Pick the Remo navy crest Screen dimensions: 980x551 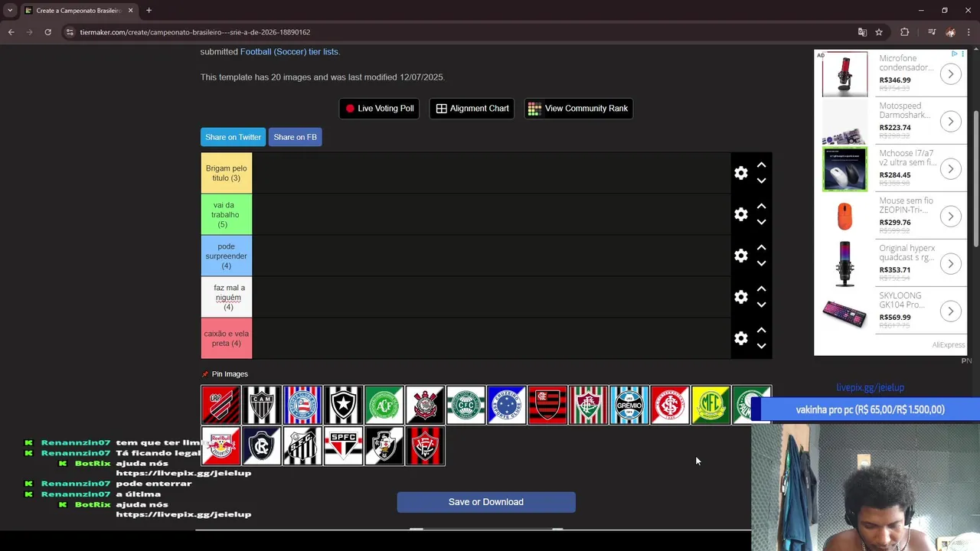[262, 446]
